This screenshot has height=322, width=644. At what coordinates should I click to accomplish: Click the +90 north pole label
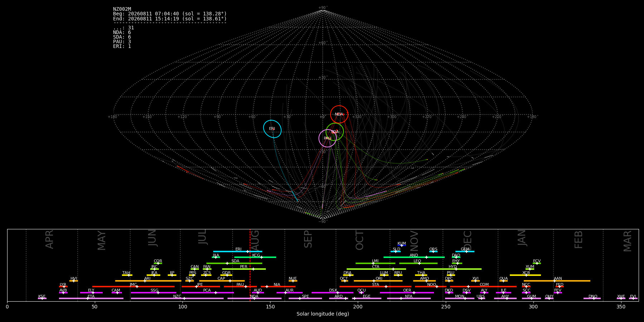click(x=323, y=8)
